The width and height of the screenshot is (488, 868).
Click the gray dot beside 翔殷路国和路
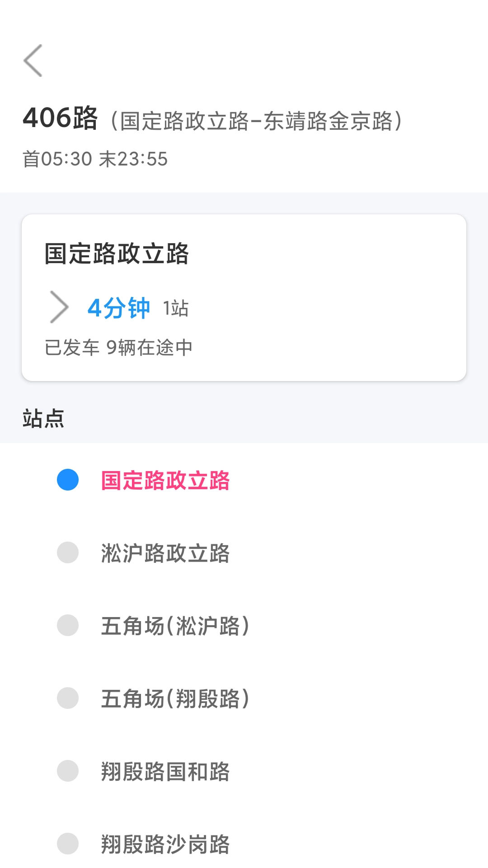click(x=67, y=771)
